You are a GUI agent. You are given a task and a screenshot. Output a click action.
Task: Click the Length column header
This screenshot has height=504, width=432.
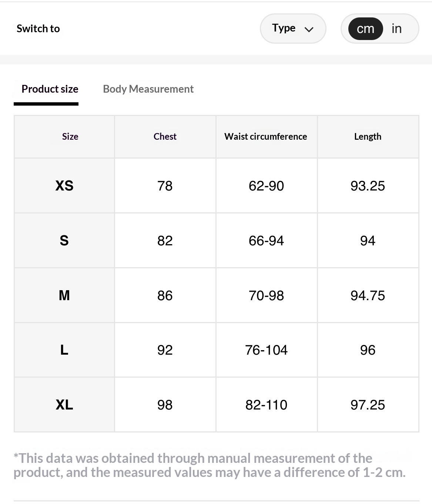click(368, 137)
